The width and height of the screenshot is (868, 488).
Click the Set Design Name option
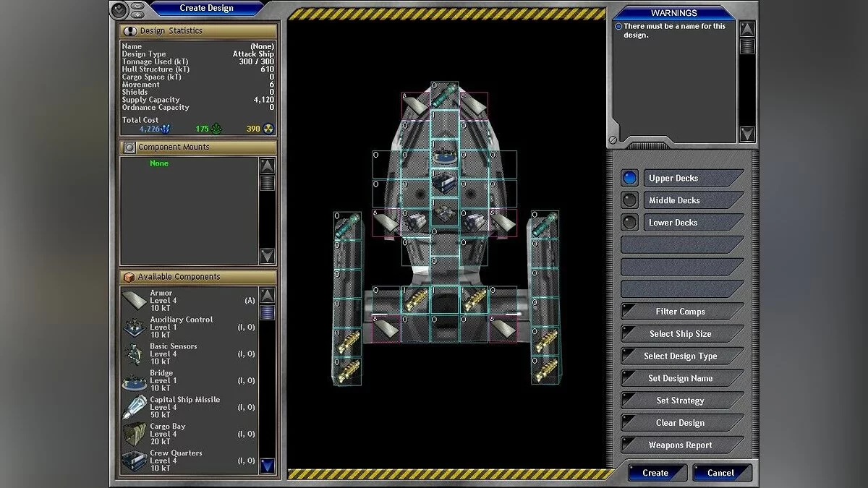pos(681,379)
